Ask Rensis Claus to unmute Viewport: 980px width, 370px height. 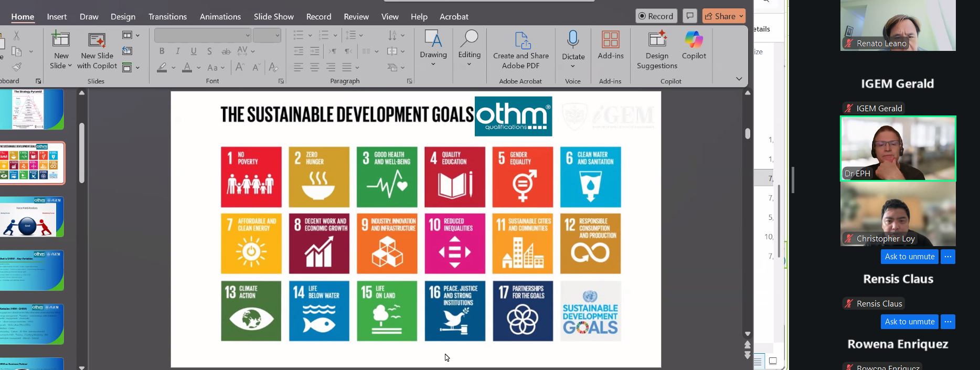click(x=909, y=322)
